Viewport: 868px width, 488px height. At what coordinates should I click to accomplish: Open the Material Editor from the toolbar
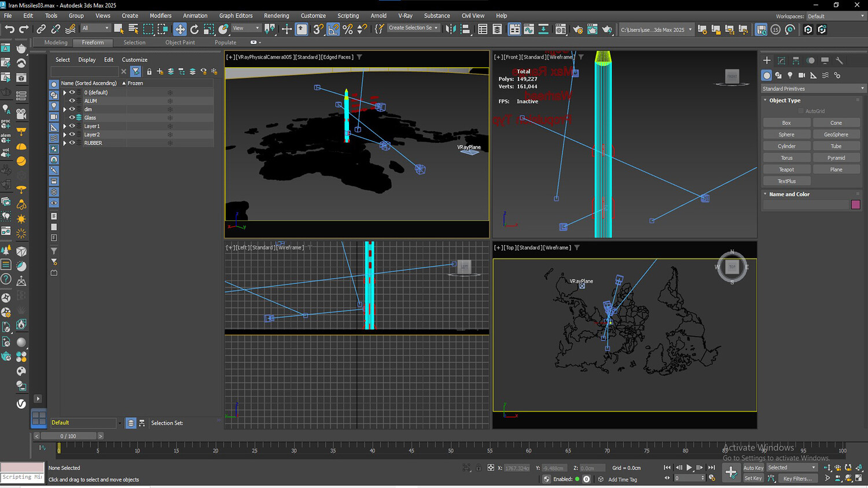[560, 29]
